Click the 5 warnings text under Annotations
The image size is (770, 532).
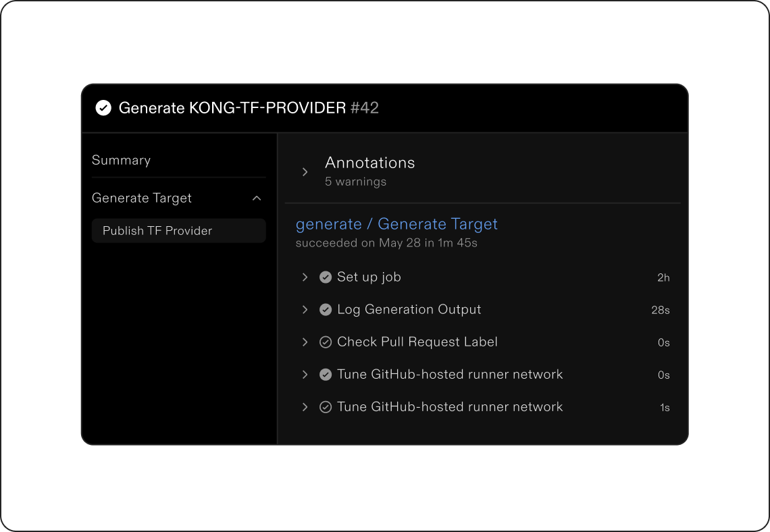[x=355, y=182]
